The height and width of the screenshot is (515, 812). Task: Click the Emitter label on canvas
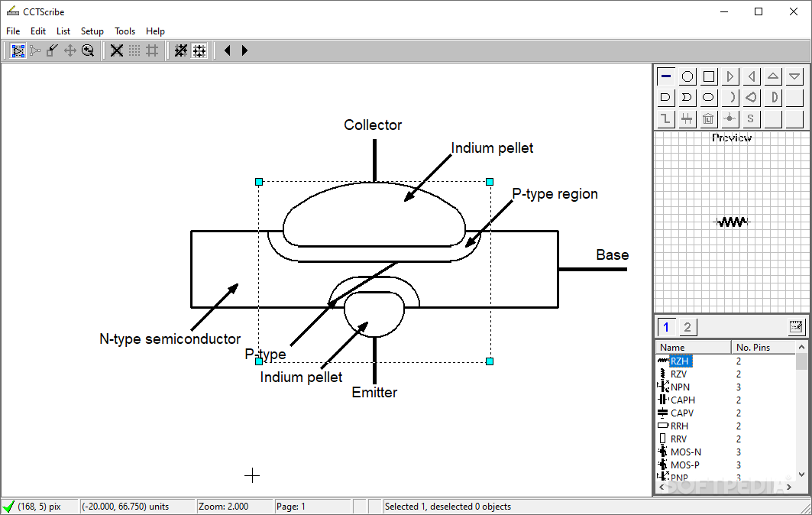click(374, 392)
